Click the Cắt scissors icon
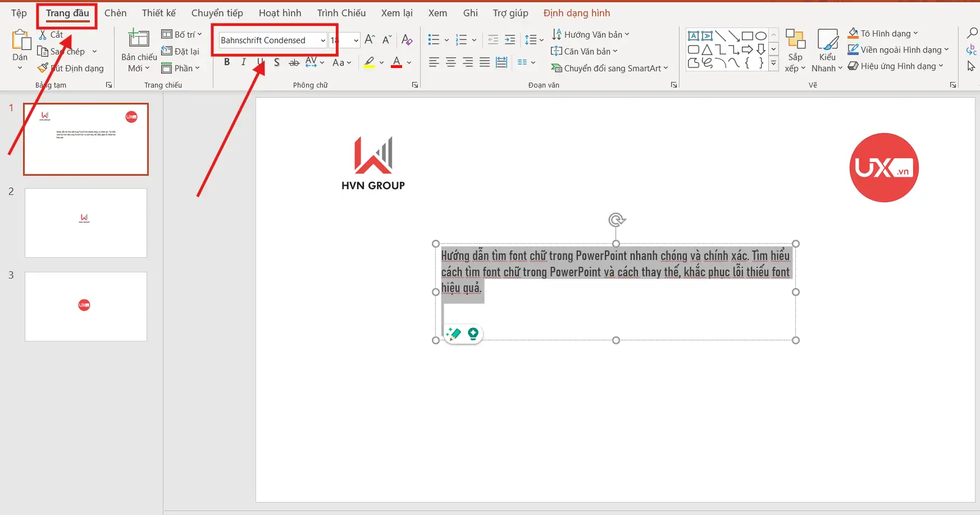 click(43, 34)
